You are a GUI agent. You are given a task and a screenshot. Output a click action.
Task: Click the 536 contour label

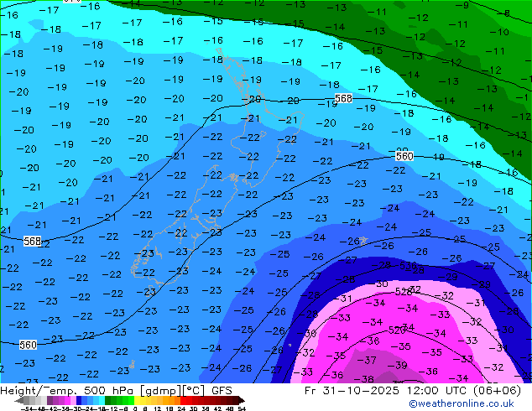(x=408, y=266)
